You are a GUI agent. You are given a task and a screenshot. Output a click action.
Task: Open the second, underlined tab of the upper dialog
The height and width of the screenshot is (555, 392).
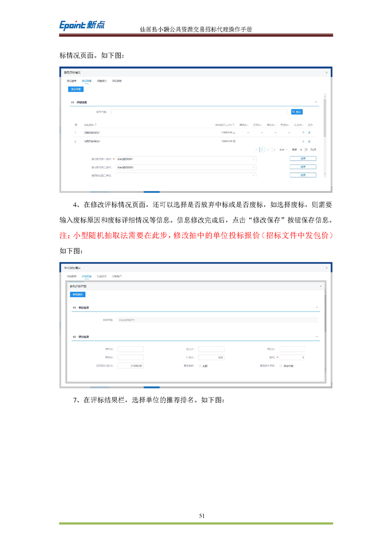click(x=87, y=81)
